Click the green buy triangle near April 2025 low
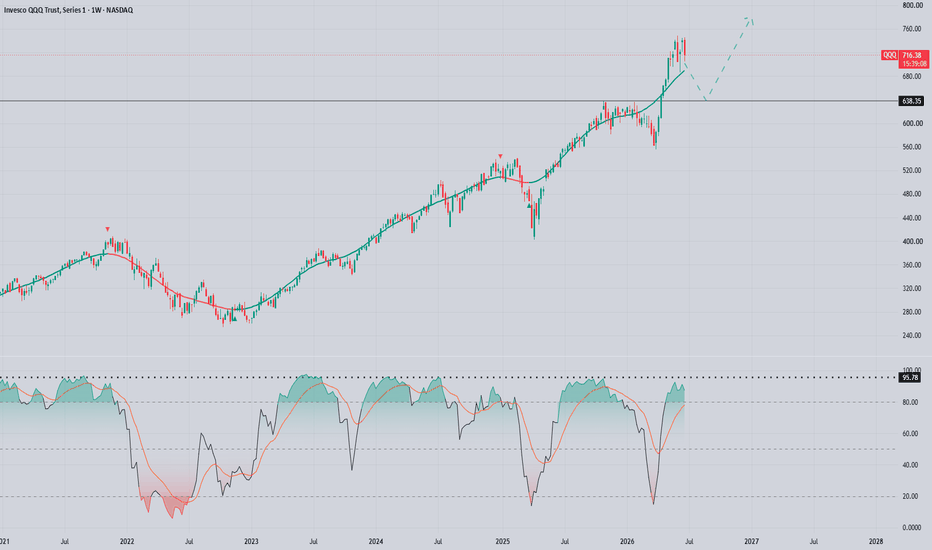The image size is (932, 550). (x=529, y=206)
